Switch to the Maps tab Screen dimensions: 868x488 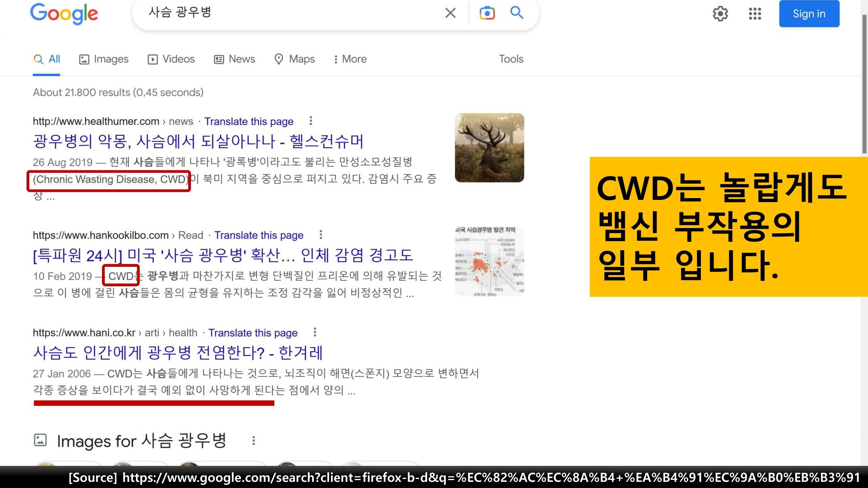point(294,59)
